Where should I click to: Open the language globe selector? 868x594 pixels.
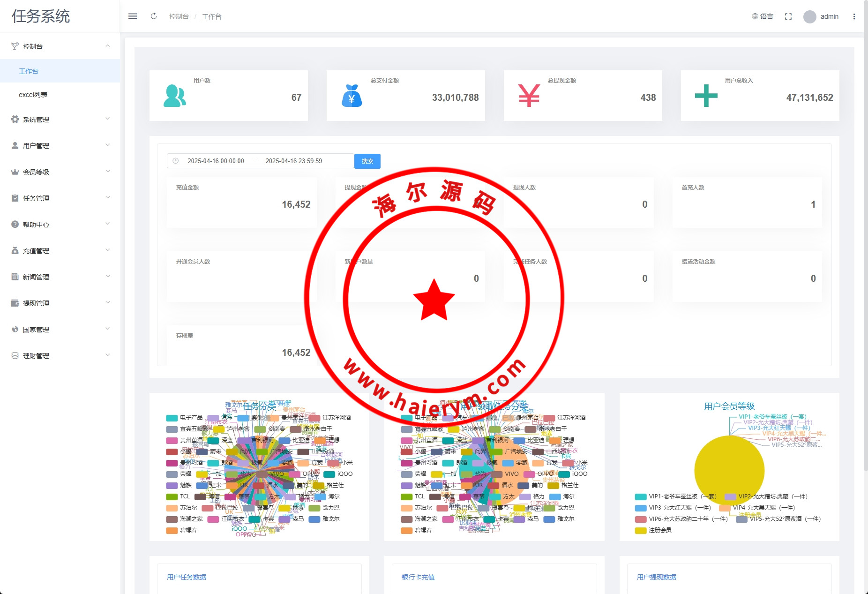(762, 16)
